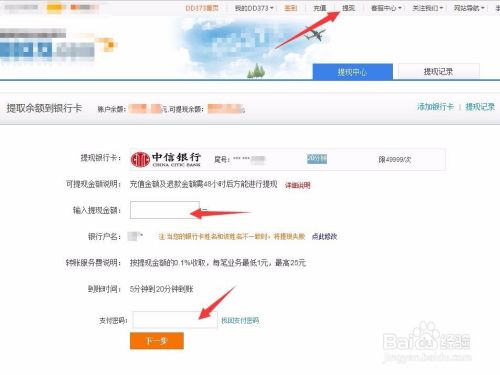This screenshot has width=500, height=375.
Task: Open the 提现 withdraw menu item
Action: click(x=348, y=8)
